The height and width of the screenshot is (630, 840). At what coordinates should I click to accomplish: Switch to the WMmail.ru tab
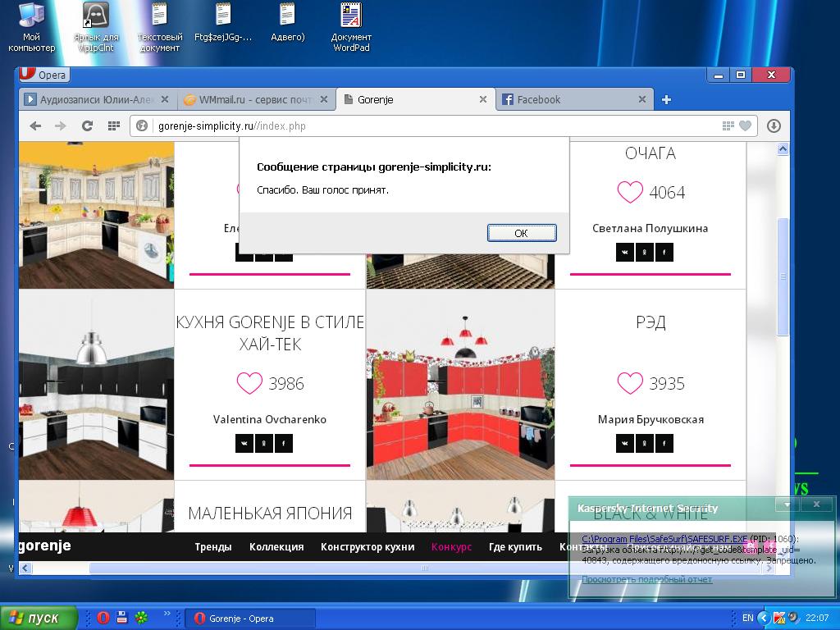pos(255,99)
